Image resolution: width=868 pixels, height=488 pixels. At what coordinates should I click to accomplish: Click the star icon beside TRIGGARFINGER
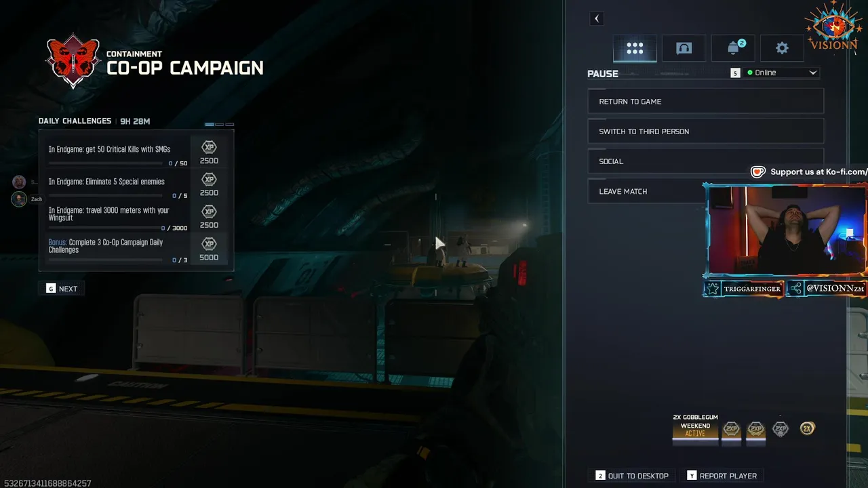(713, 289)
